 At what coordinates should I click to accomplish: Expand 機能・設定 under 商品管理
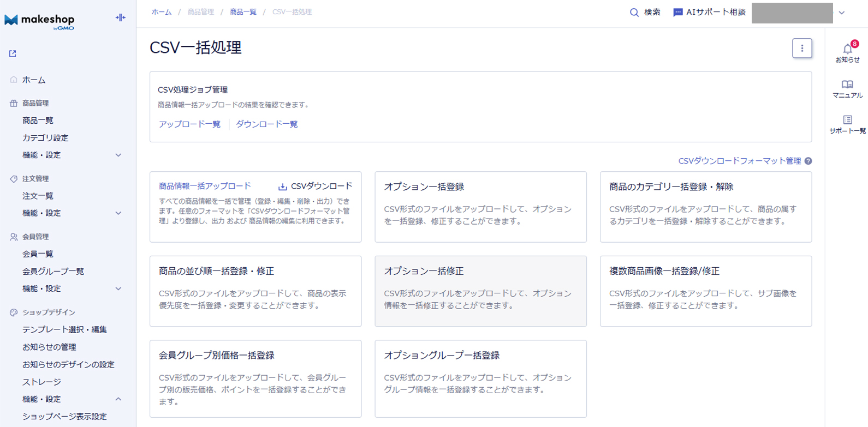pos(118,155)
